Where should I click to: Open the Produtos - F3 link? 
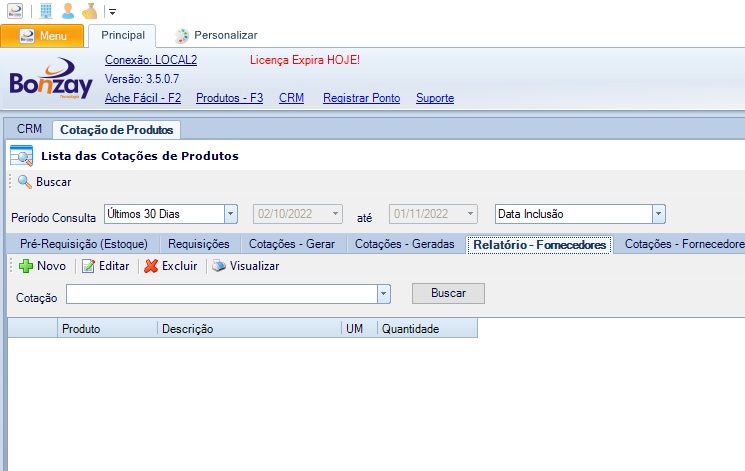point(229,98)
